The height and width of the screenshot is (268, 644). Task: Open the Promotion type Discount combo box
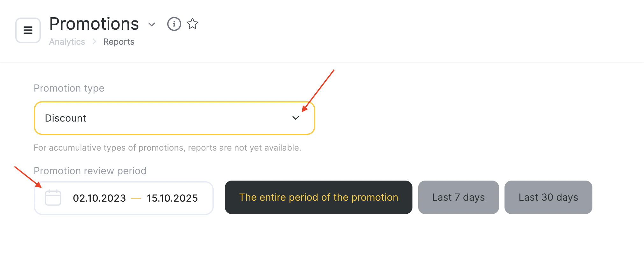[174, 118]
